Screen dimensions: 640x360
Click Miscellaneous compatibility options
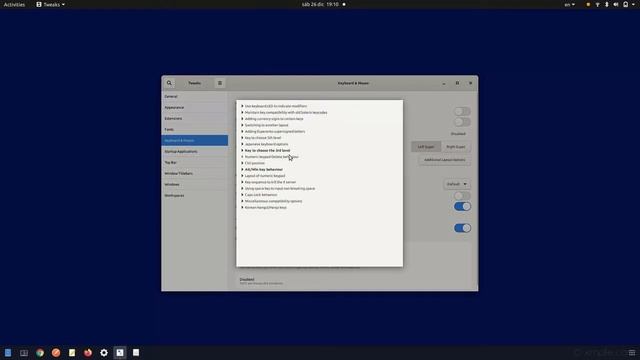pos(273,201)
